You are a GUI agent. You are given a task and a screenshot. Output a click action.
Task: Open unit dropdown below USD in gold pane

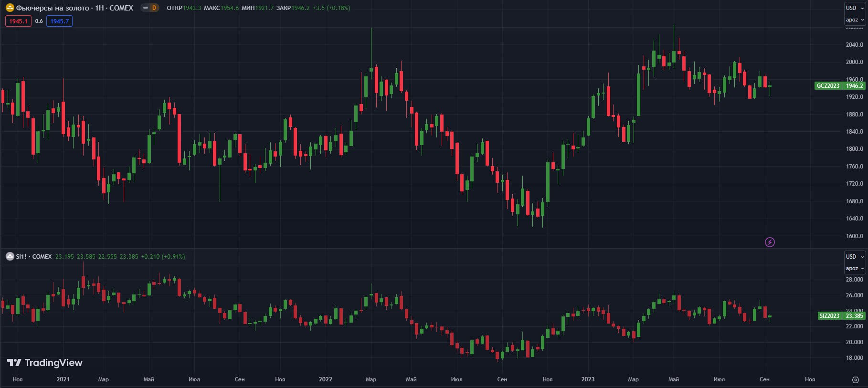[855, 20]
